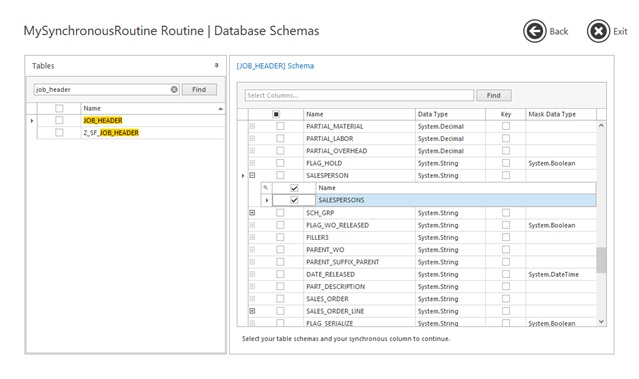
Task: Sort schema by Data Type column header
Action: [450, 114]
